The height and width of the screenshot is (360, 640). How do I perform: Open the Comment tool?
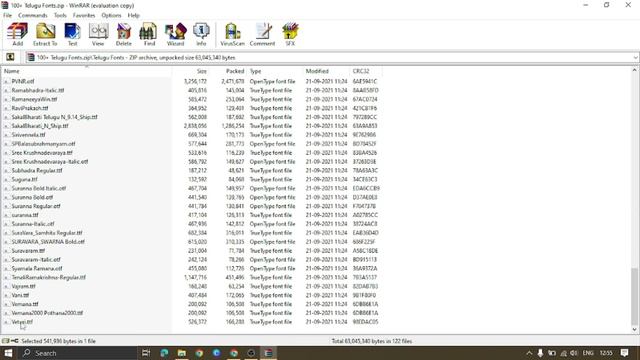(262, 34)
